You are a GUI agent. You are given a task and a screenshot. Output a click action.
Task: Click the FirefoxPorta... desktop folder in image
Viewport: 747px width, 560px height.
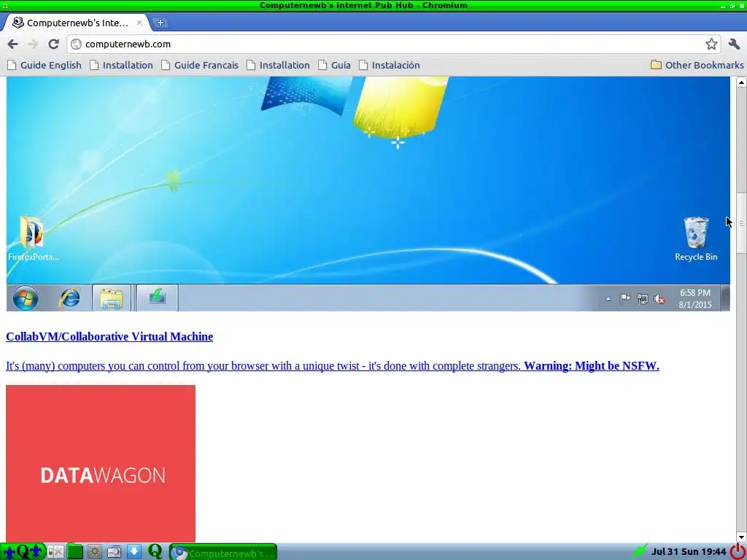click(x=33, y=238)
